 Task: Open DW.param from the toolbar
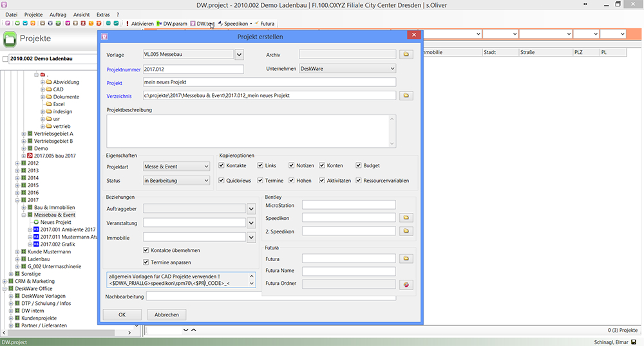[172, 24]
